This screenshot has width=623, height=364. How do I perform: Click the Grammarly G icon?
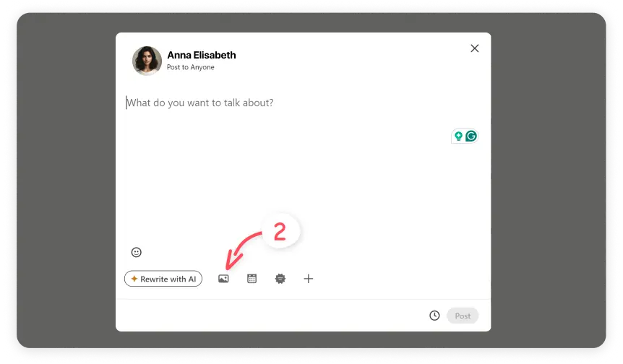pos(471,136)
